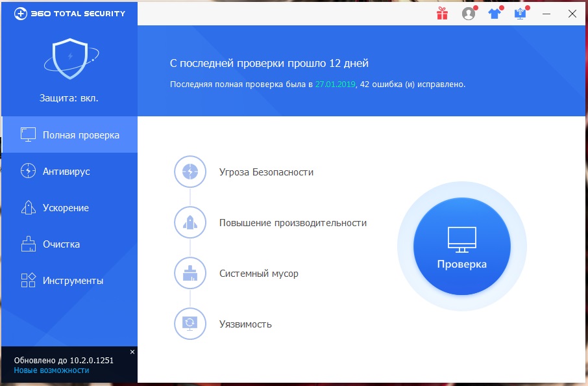Click the Ускорение rocket icon
The width and height of the screenshot is (588, 386).
[28, 207]
